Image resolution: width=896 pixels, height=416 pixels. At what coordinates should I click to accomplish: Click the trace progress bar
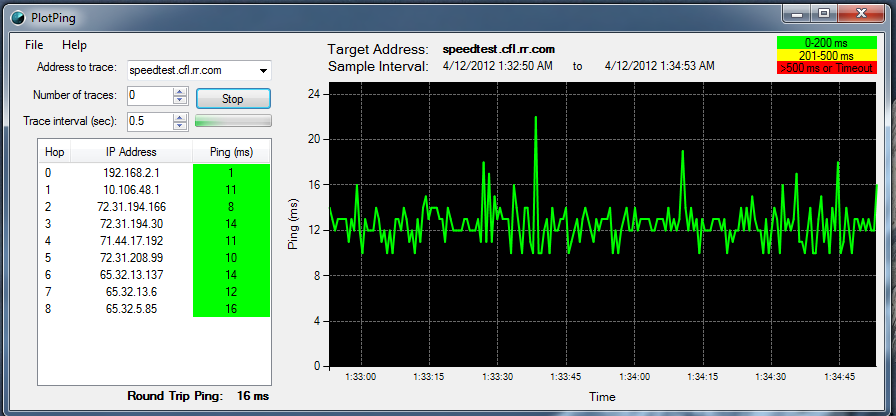click(233, 121)
